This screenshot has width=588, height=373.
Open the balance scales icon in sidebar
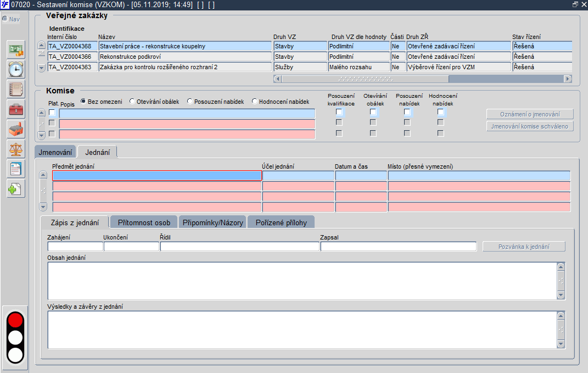pos(16,149)
